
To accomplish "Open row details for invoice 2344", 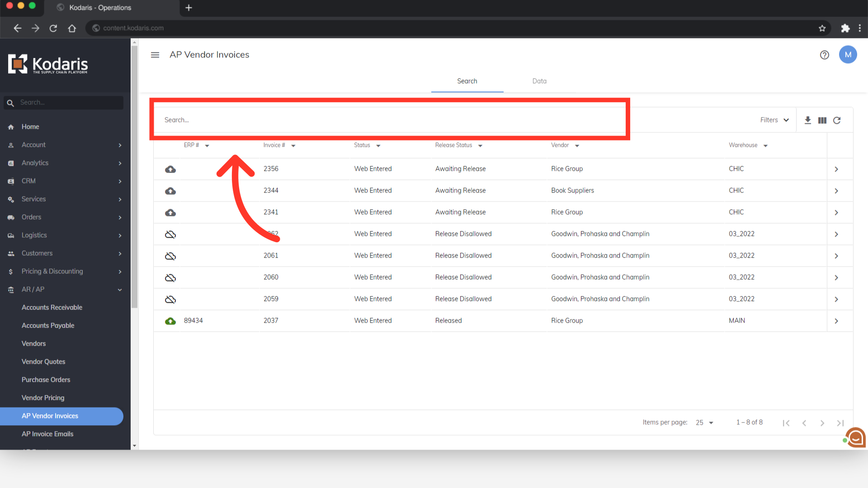I will click(x=836, y=191).
